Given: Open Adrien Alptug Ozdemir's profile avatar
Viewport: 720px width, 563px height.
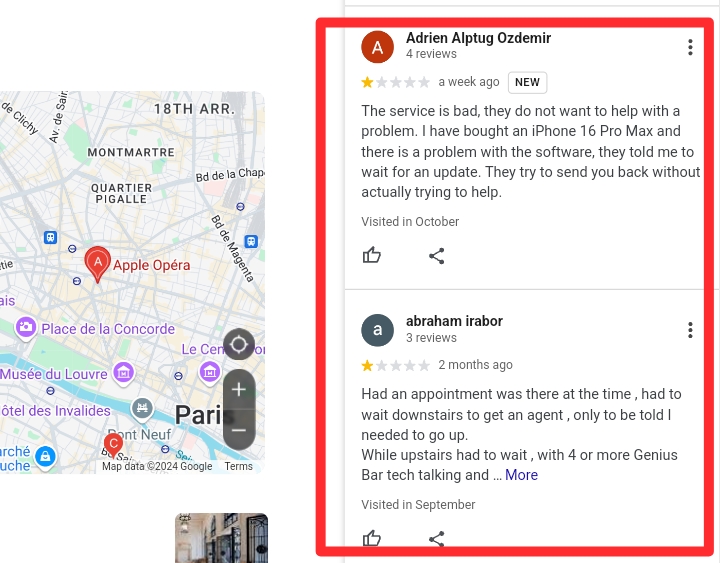Looking at the screenshot, I should point(377,47).
